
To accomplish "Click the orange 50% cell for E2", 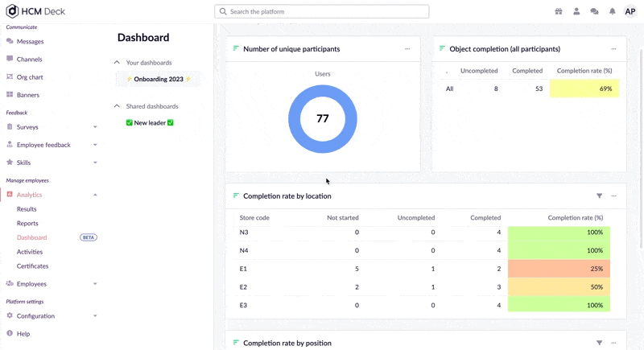I will click(x=559, y=286).
